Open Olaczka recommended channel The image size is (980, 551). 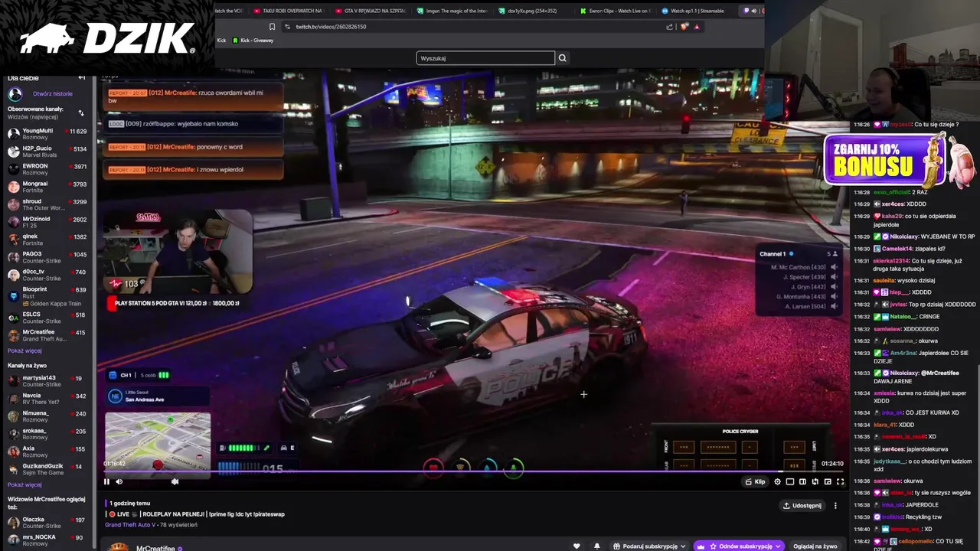coord(47,523)
